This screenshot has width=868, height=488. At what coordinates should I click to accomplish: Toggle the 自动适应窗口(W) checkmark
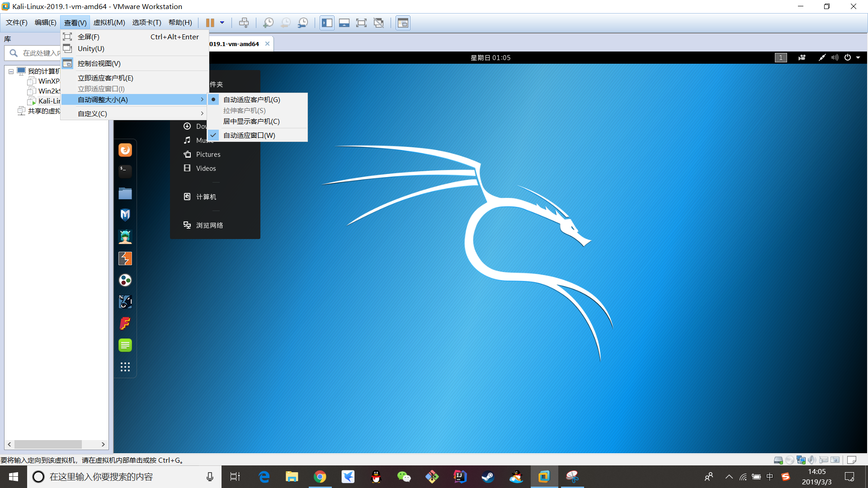(257, 136)
